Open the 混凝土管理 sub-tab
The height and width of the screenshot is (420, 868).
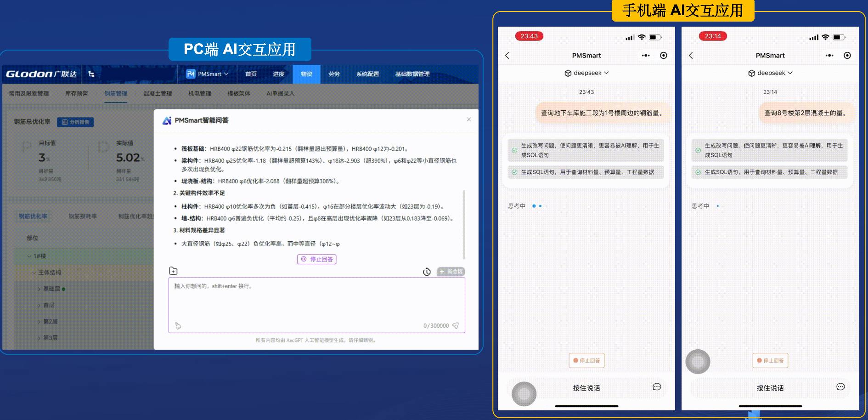(x=158, y=93)
